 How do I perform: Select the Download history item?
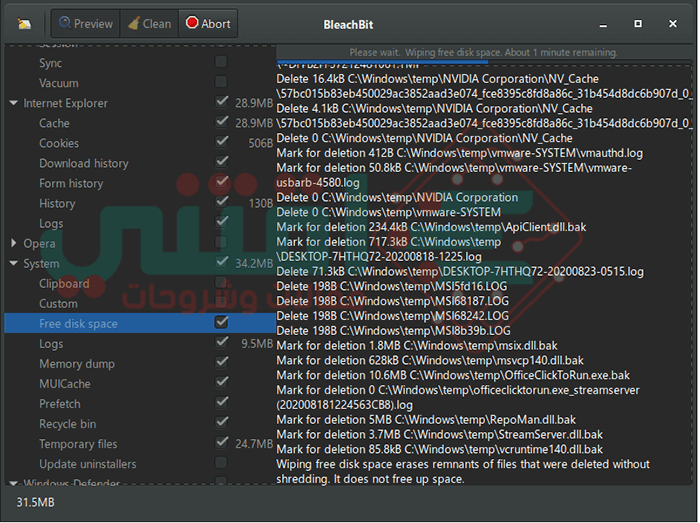click(84, 163)
